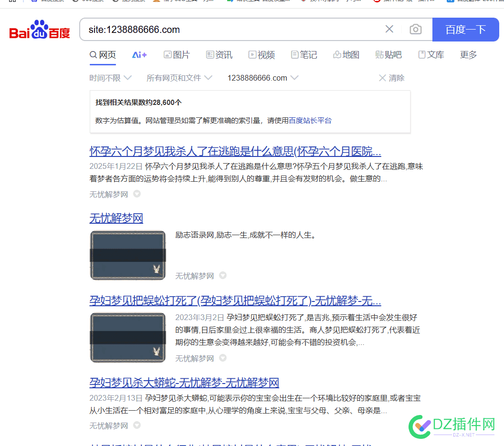
Task: Click thumbnail of 无忧解梦网 result
Action: click(x=128, y=256)
